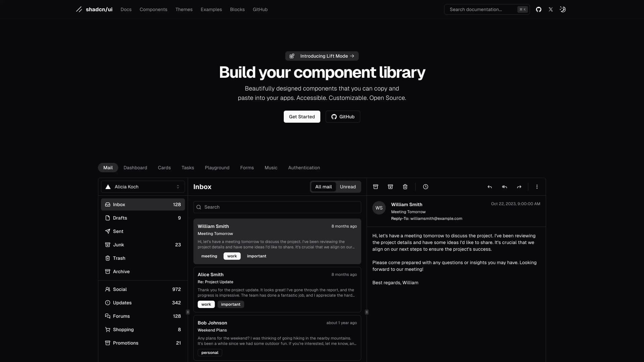Click the reply-all icon in email toolbar

point(504,186)
